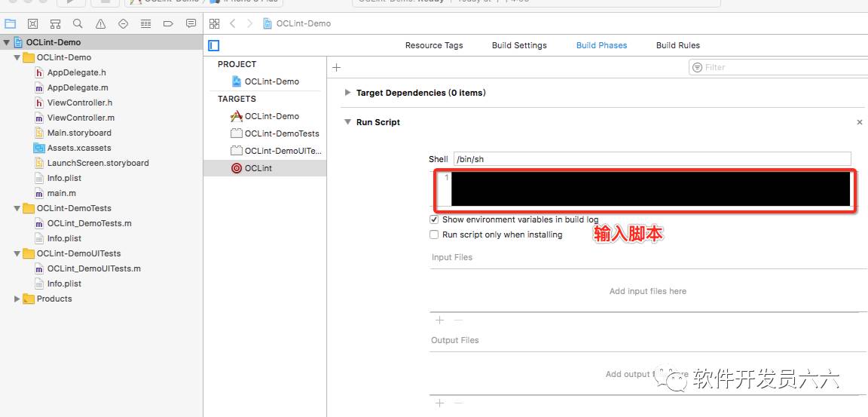Add a new build phase with plus

click(336, 68)
